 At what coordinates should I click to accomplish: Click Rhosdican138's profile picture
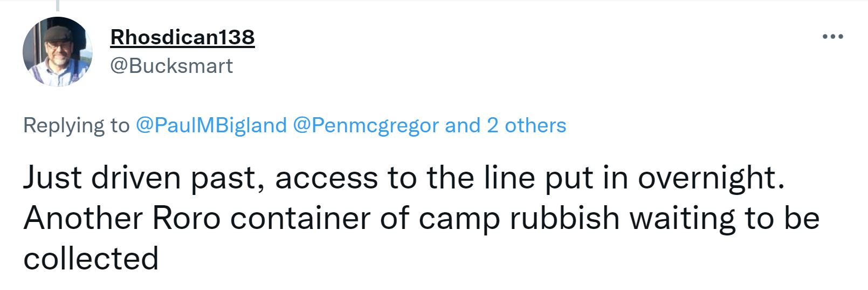pos(58,52)
